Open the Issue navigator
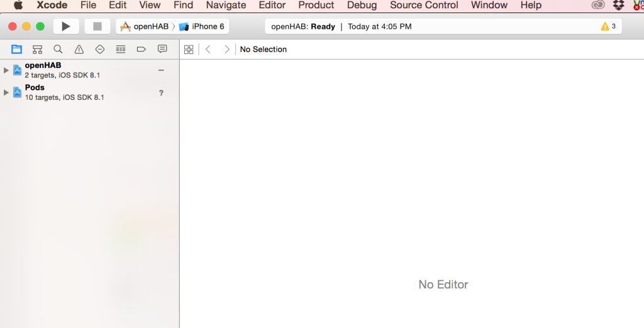644x328 pixels. [79, 49]
